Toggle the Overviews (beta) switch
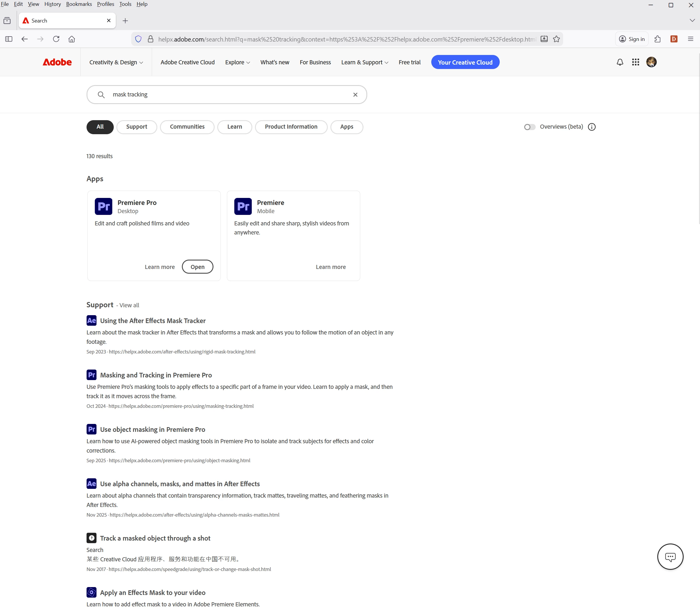This screenshot has height=609, width=700. (x=530, y=127)
